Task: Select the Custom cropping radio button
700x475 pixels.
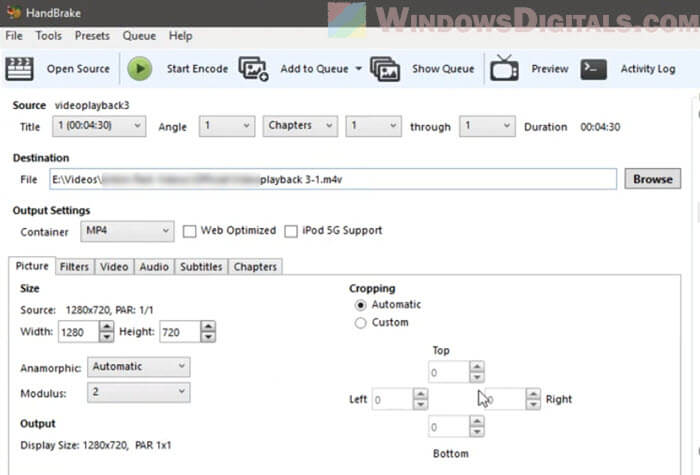Action: 360,323
